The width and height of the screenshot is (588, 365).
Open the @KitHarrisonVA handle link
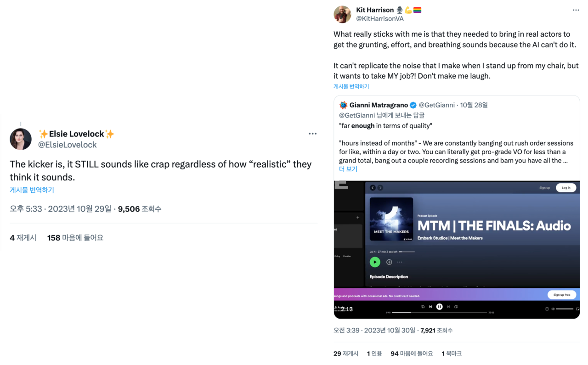pyautogui.click(x=380, y=19)
